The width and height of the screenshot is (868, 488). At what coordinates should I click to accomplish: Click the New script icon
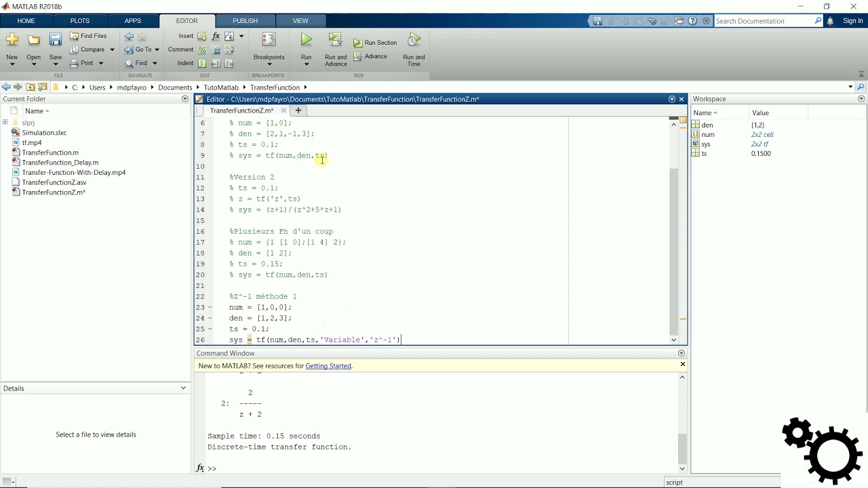pyautogui.click(x=12, y=40)
